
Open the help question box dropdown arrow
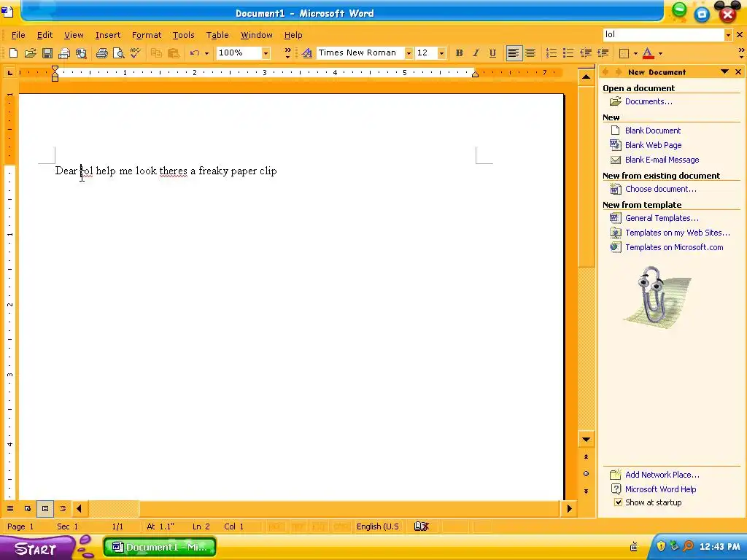click(x=728, y=35)
